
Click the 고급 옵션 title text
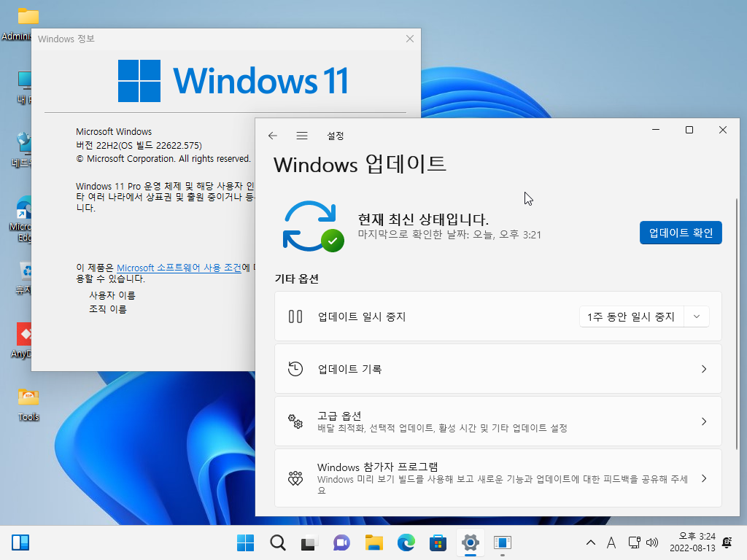point(339,416)
